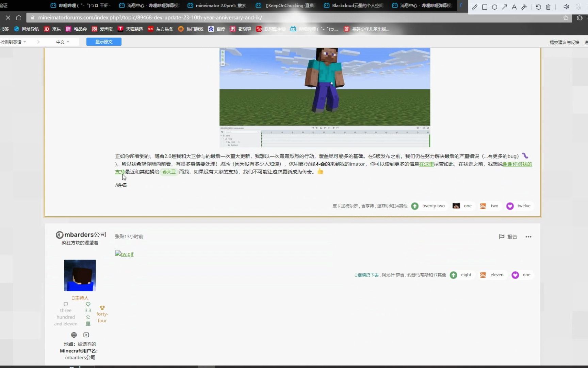The width and height of the screenshot is (588, 368).
Task: Switch to the KeepOnChucking live tab
Action: click(x=286, y=5)
